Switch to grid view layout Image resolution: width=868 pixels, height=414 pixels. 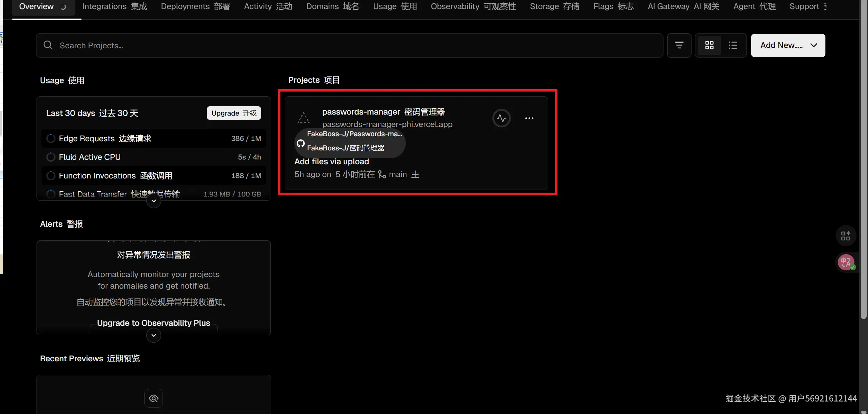coord(709,45)
